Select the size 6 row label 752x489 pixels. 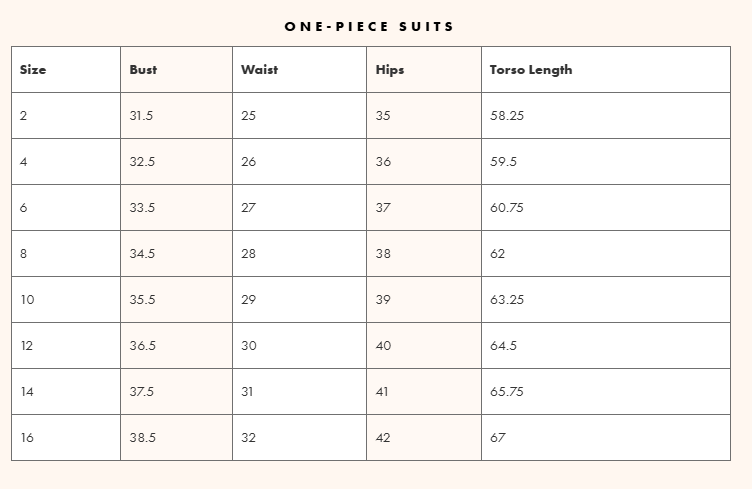[x=24, y=208]
